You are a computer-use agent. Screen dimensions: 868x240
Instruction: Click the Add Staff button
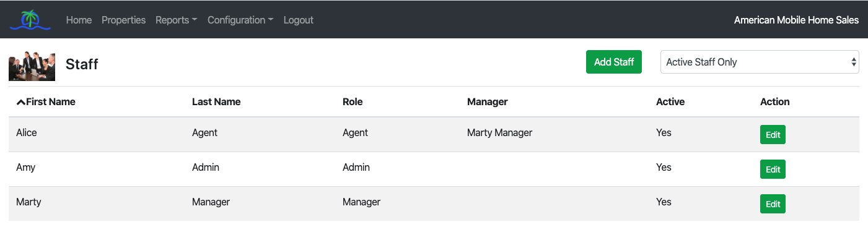[614, 62]
